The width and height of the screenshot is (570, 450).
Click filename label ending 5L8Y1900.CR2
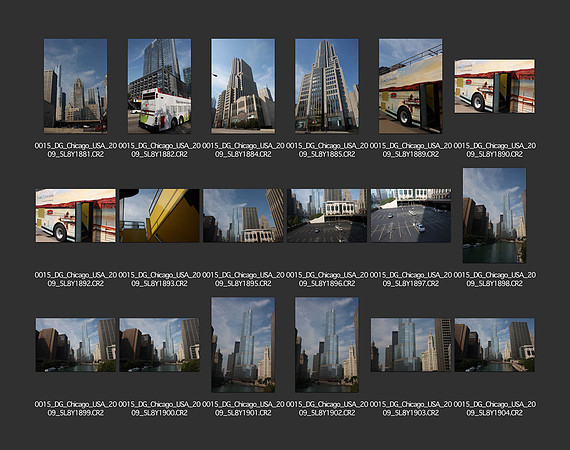click(159, 409)
